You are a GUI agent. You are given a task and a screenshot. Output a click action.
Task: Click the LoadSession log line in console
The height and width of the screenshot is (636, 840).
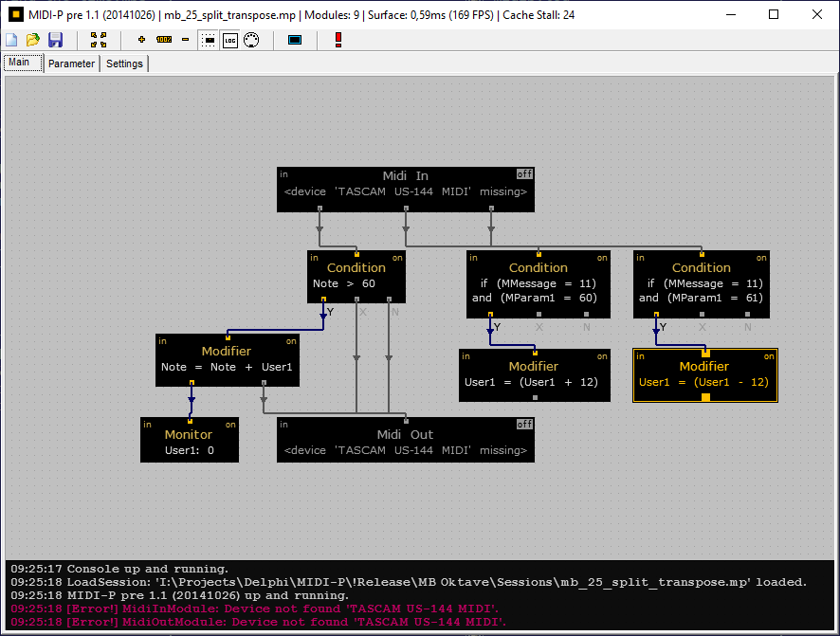[409, 583]
